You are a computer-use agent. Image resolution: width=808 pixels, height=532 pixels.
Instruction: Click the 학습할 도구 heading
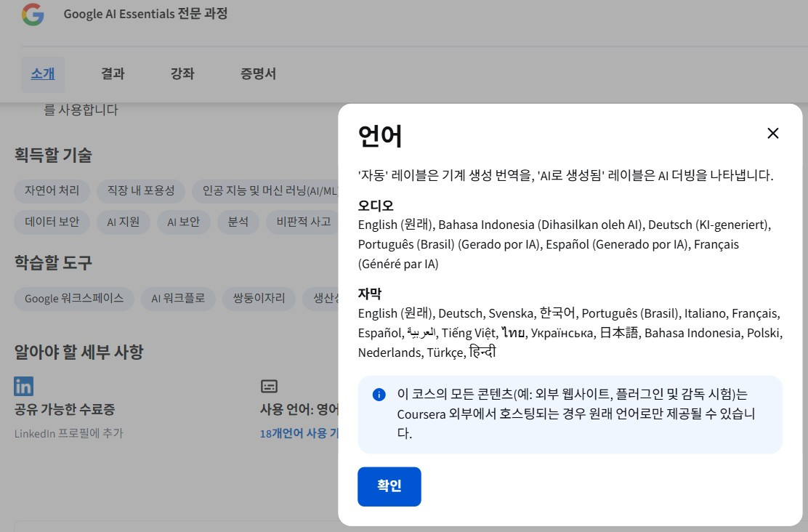coord(53,263)
